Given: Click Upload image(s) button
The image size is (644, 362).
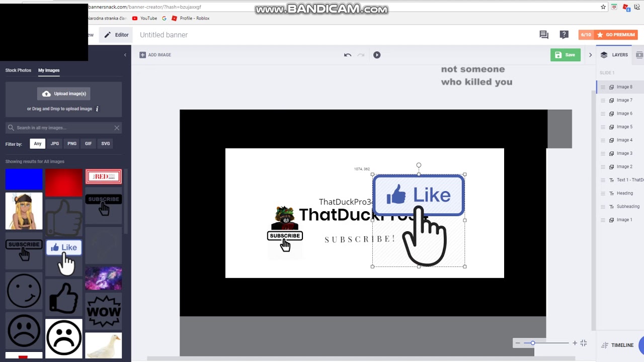Looking at the screenshot, I should pos(64,94).
